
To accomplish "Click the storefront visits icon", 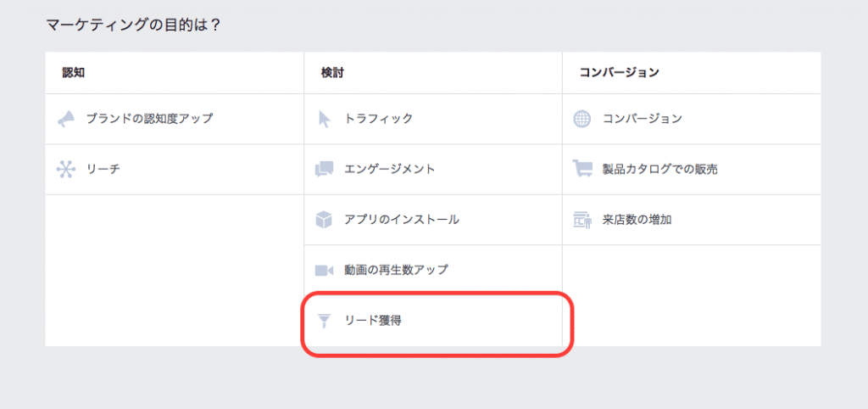I will coord(582,220).
